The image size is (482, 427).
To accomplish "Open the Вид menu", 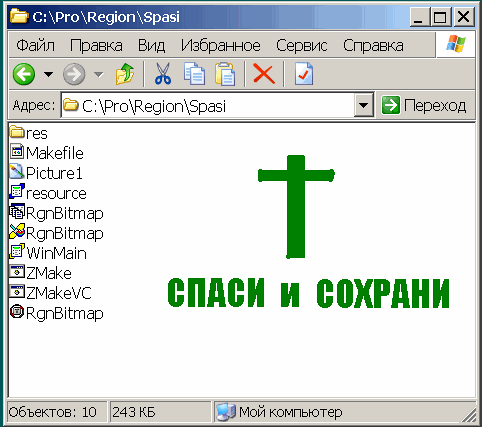I will tap(152, 45).
